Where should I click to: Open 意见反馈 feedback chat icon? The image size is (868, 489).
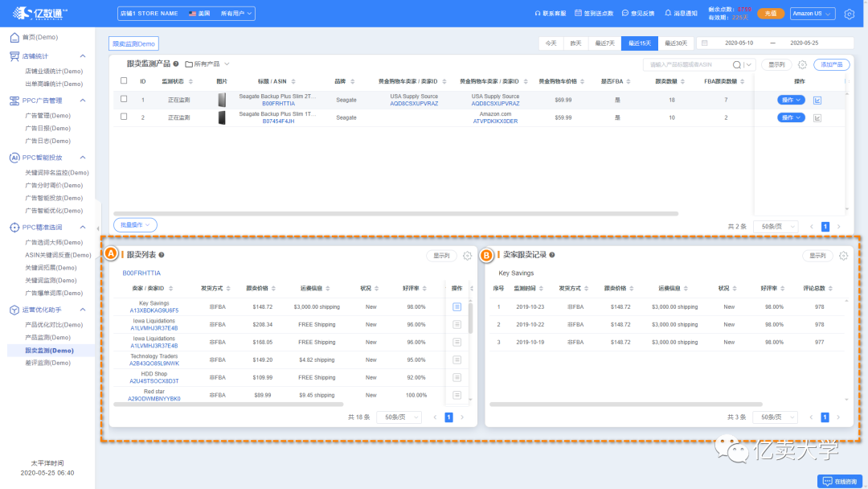[625, 13]
